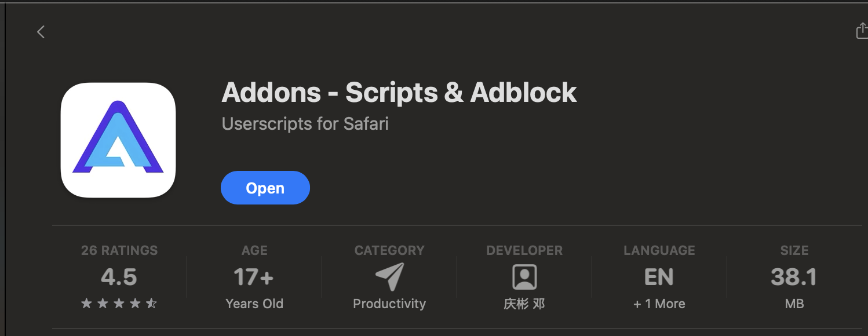The height and width of the screenshot is (336, 868).
Task: Click the Productivity paper plane icon
Action: [x=389, y=277]
